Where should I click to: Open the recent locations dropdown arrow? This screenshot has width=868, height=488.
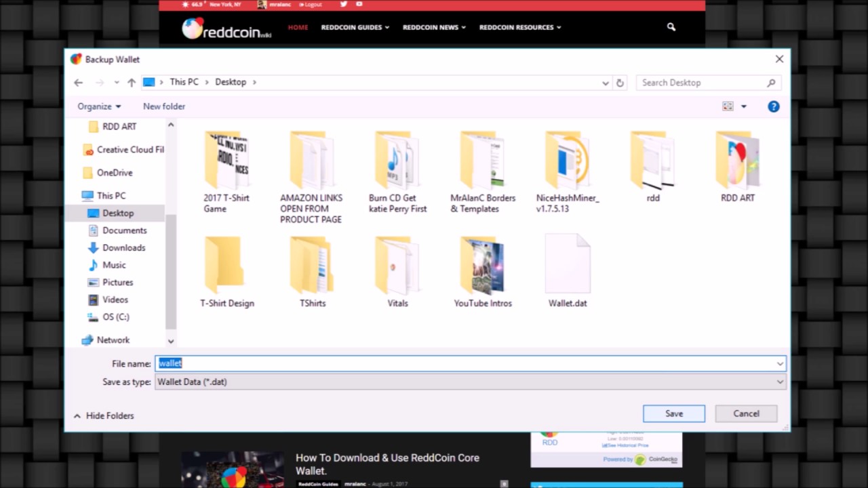pos(117,83)
